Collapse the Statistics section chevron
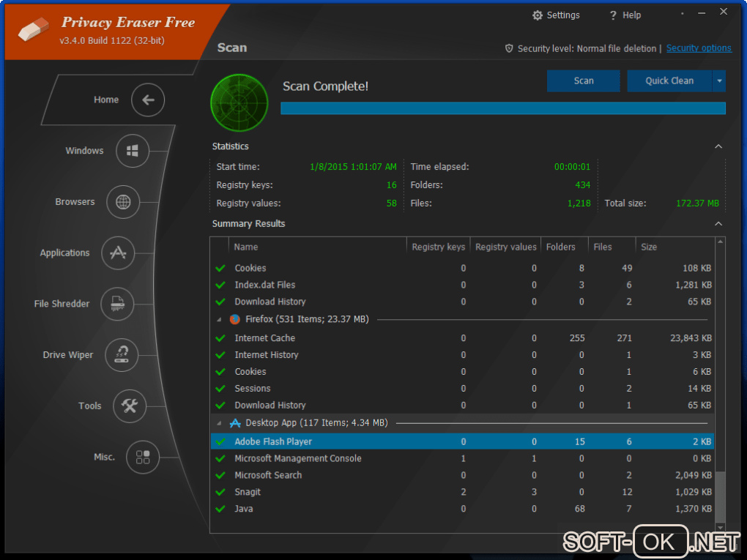Viewport: 747px width, 560px height. click(x=718, y=146)
